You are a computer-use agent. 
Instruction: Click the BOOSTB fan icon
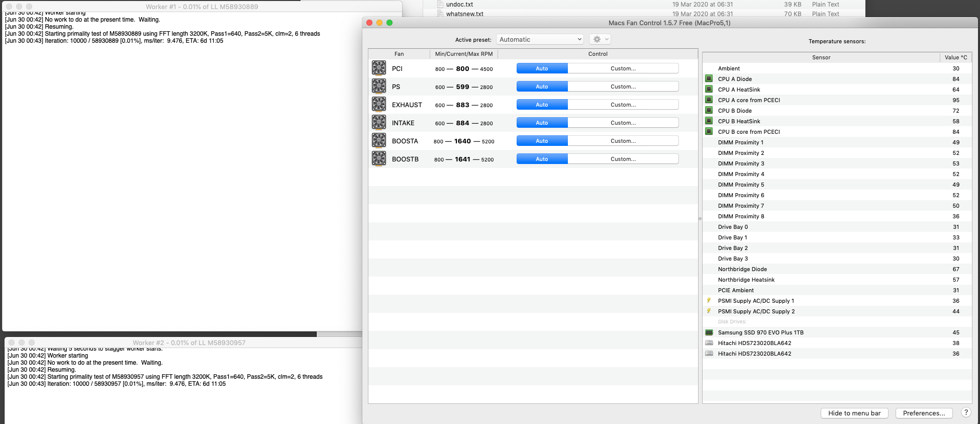click(x=379, y=158)
